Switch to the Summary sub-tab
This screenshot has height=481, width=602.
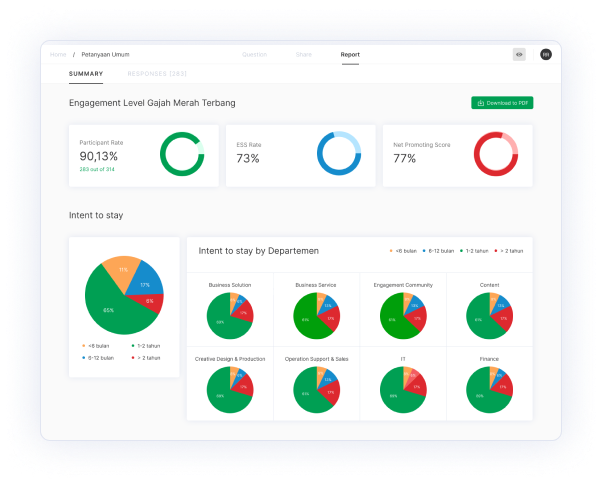click(x=86, y=74)
